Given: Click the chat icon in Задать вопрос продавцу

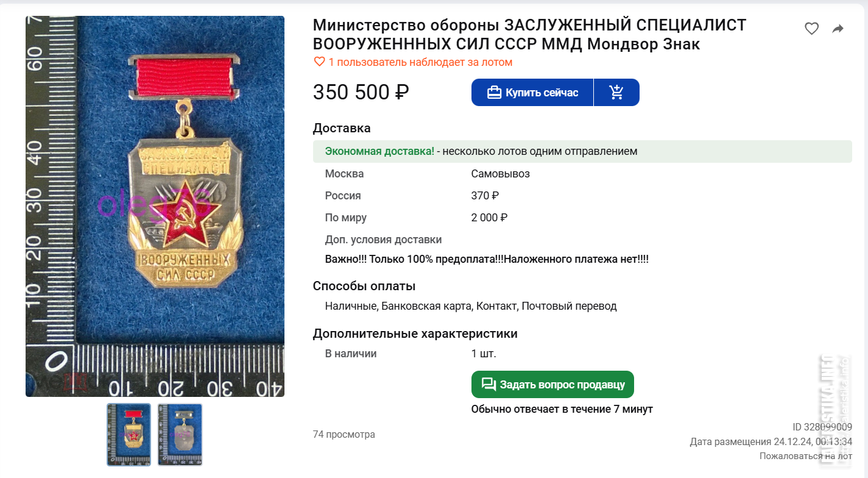Looking at the screenshot, I should point(489,384).
